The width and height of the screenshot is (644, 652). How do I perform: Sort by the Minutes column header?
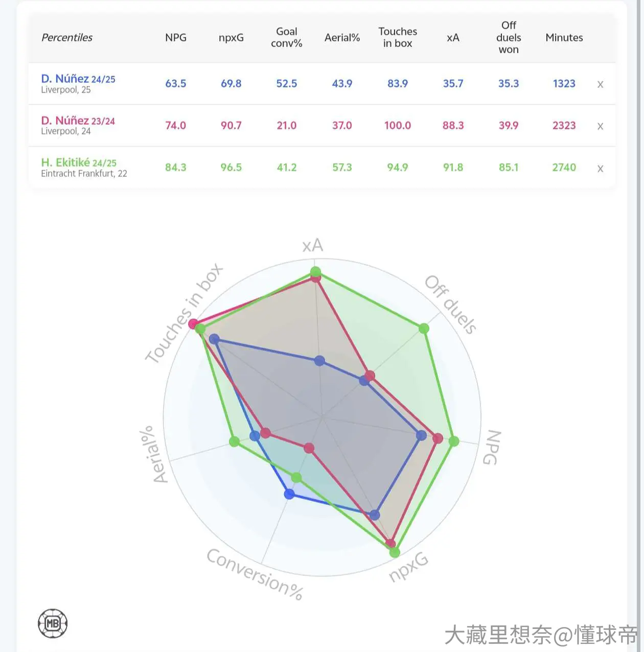(564, 37)
